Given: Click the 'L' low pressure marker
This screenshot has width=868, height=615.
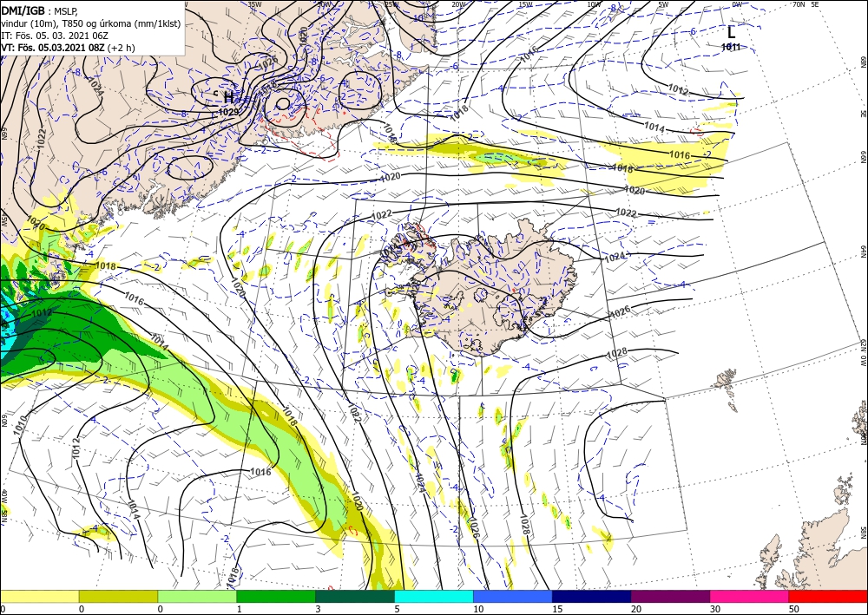Looking at the screenshot, I should [x=731, y=32].
